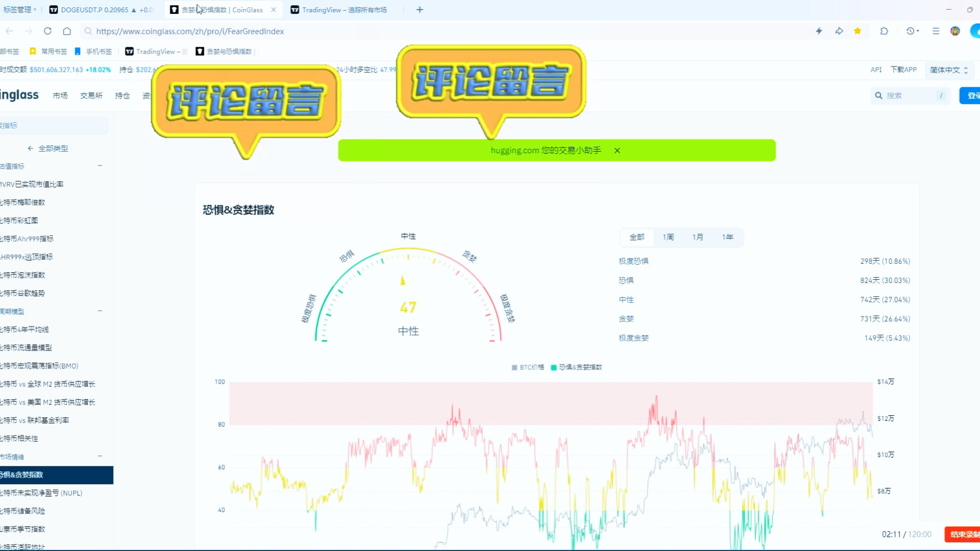Open the 简体中文 language dropdown

click(948, 70)
